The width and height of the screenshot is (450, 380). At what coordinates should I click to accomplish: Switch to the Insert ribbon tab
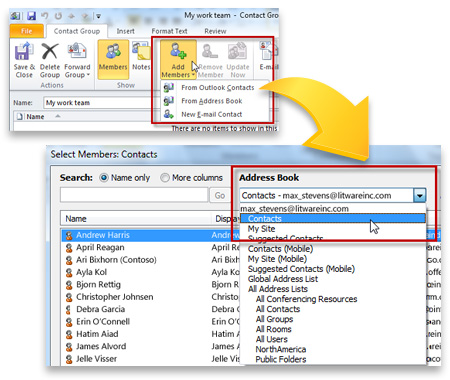click(x=125, y=31)
